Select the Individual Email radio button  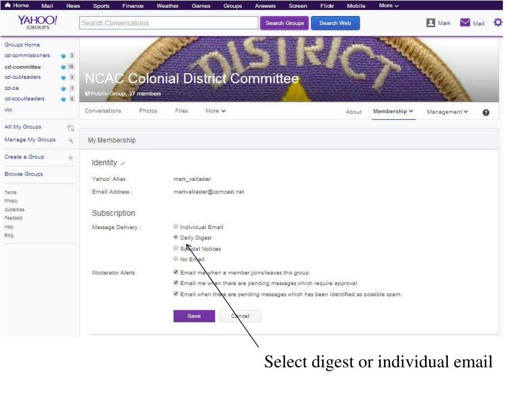point(176,227)
